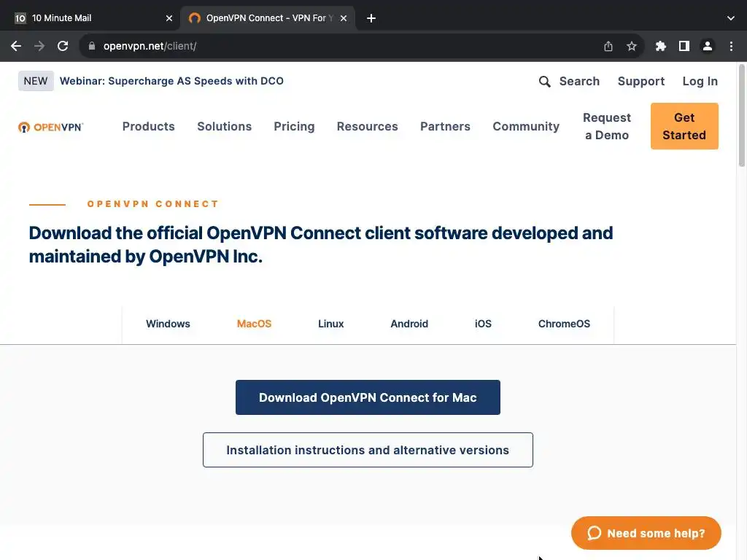The height and width of the screenshot is (560, 747).
Task: Open the Chrome profile avatar
Action: point(708,46)
